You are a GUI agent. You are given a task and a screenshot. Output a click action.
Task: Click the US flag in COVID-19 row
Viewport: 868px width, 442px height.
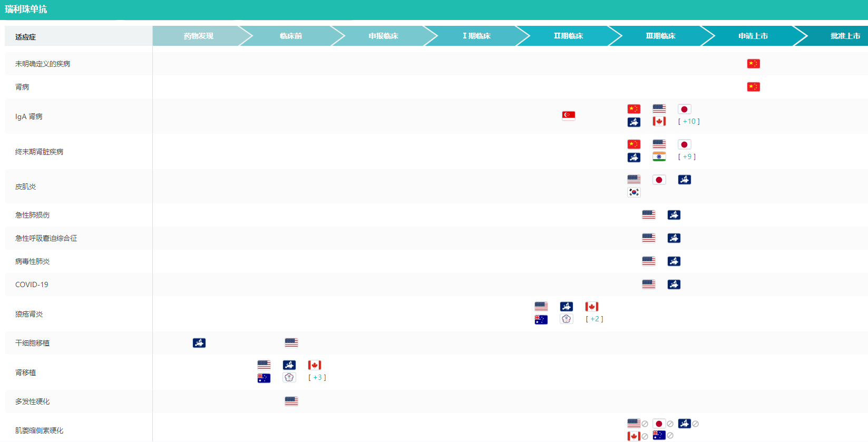point(649,284)
